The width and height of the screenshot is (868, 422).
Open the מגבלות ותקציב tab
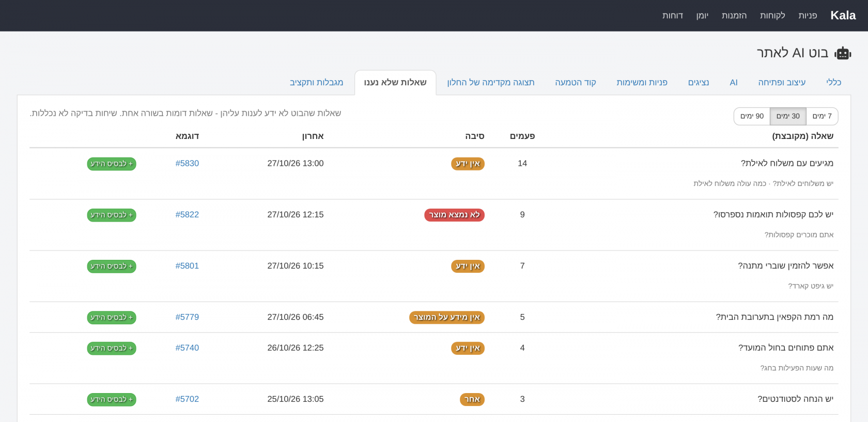tap(317, 83)
